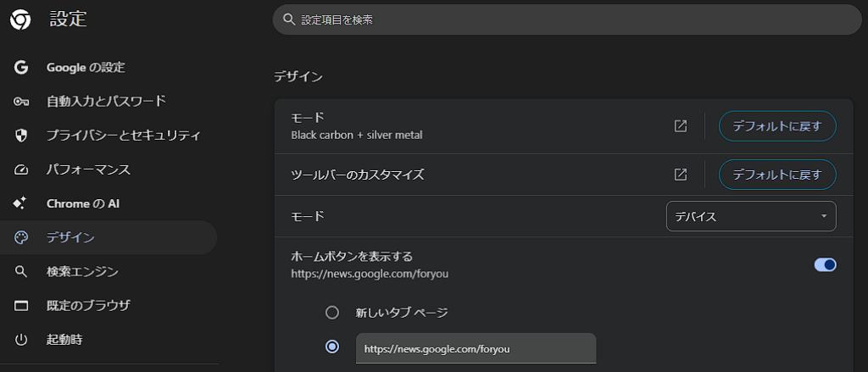Click the search magnifier icon in settings search bar
Screen dimensions: 868x372
[x=288, y=19]
